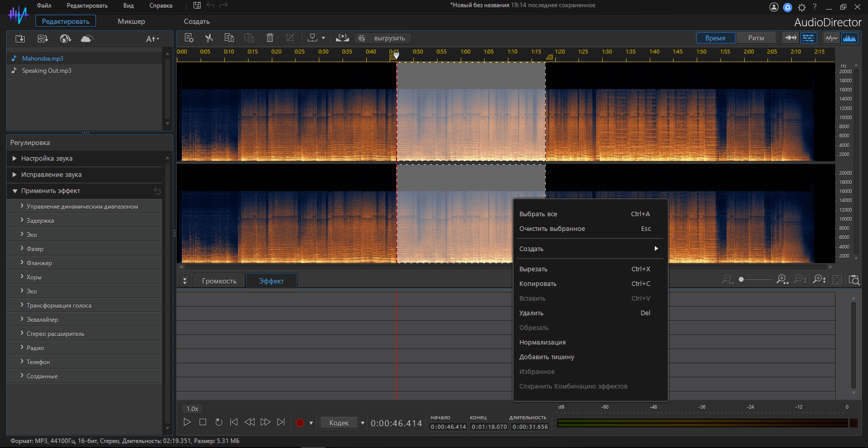Open the surround sound panner icon

(343, 38)
